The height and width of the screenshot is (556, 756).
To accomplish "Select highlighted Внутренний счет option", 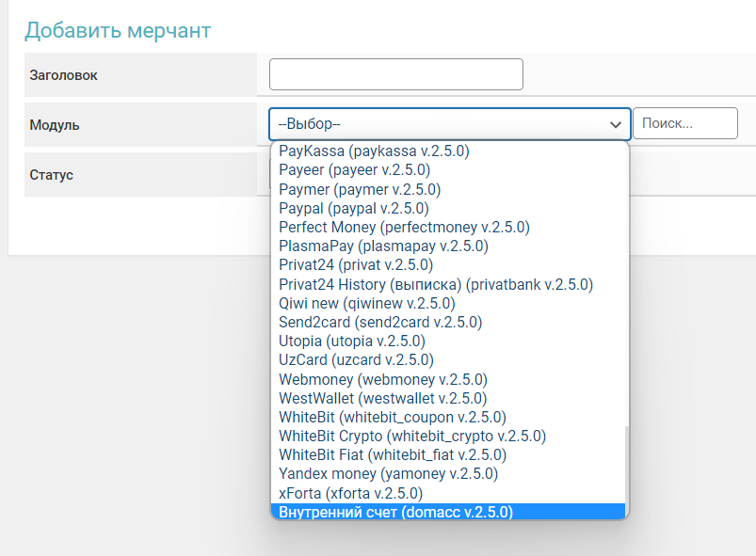I will pos(395,512).
